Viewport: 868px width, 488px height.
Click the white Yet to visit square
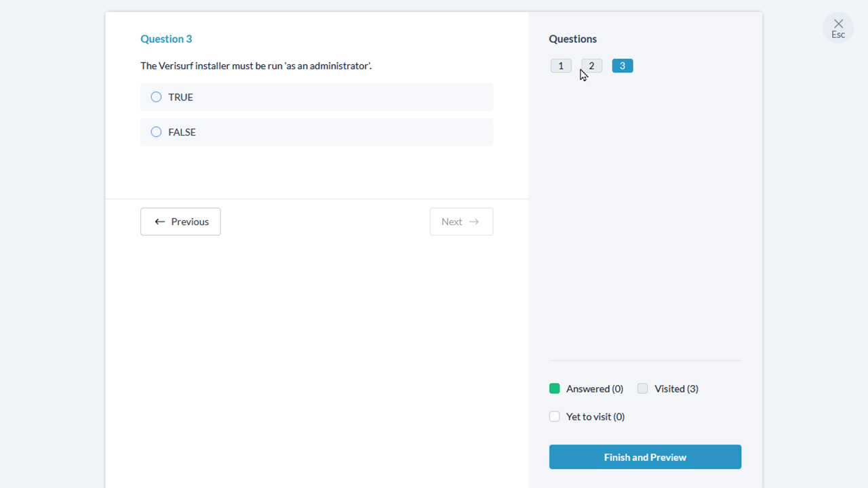coord(555,417)
